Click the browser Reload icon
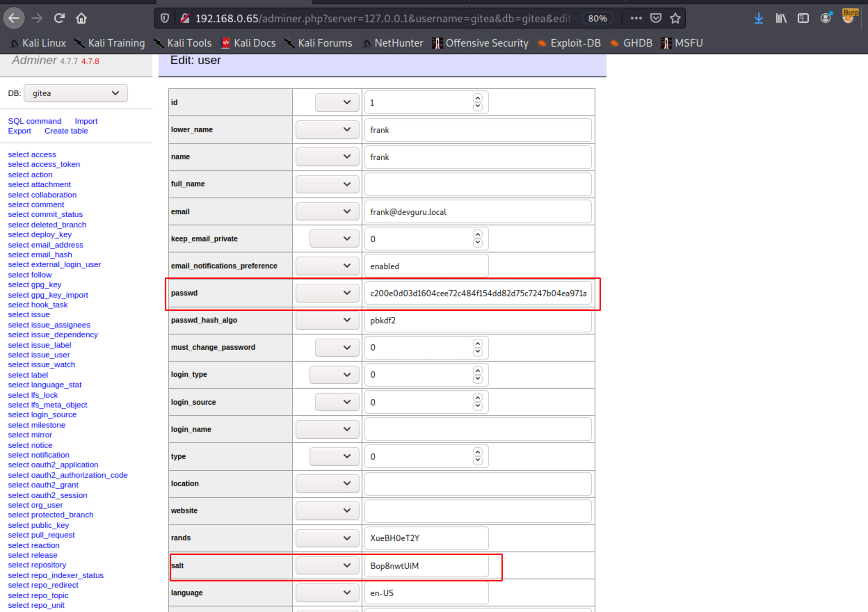868x612 pixels. click(59, 18)
